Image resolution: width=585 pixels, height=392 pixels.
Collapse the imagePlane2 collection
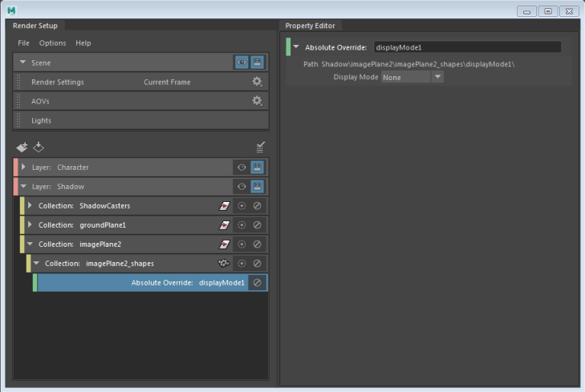pyautogui.click(x=30, y=244)
